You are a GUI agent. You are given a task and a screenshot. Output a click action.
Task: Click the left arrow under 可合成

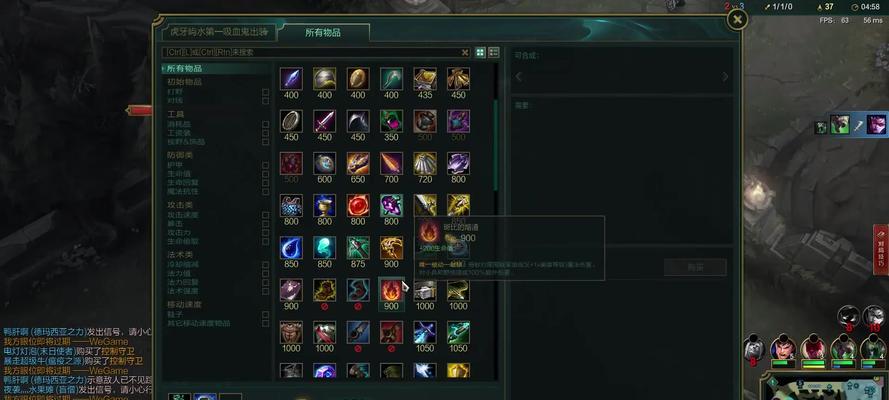point(519,76)
